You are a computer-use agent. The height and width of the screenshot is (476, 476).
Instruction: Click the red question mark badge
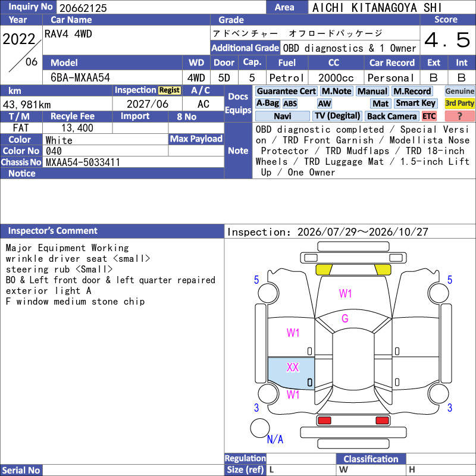pos(459,116)
